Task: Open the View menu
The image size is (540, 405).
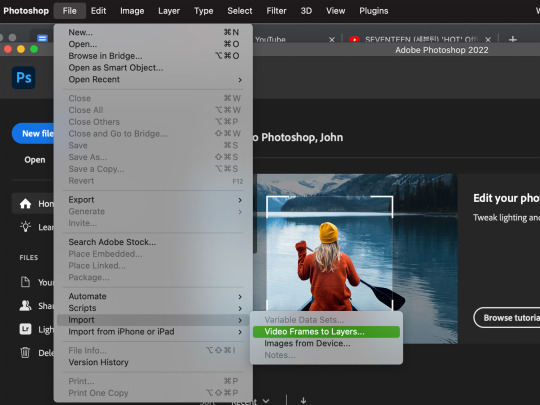Action: coord(336,11)
